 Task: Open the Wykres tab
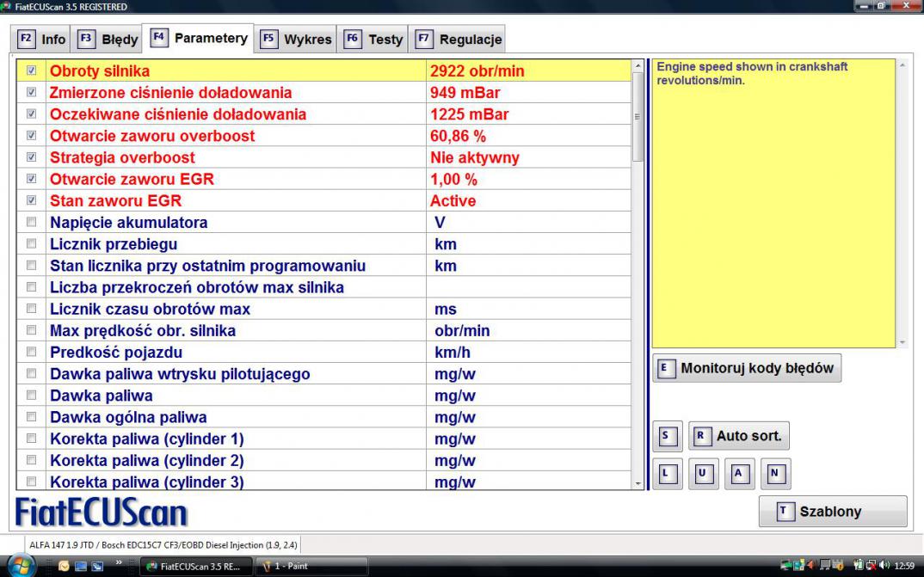click(x=296, y=40)
